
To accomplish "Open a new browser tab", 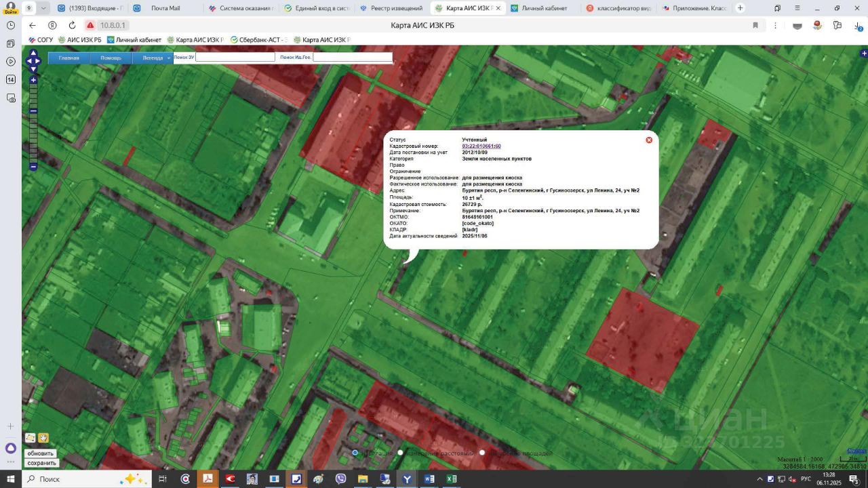I will click(740, 8).
